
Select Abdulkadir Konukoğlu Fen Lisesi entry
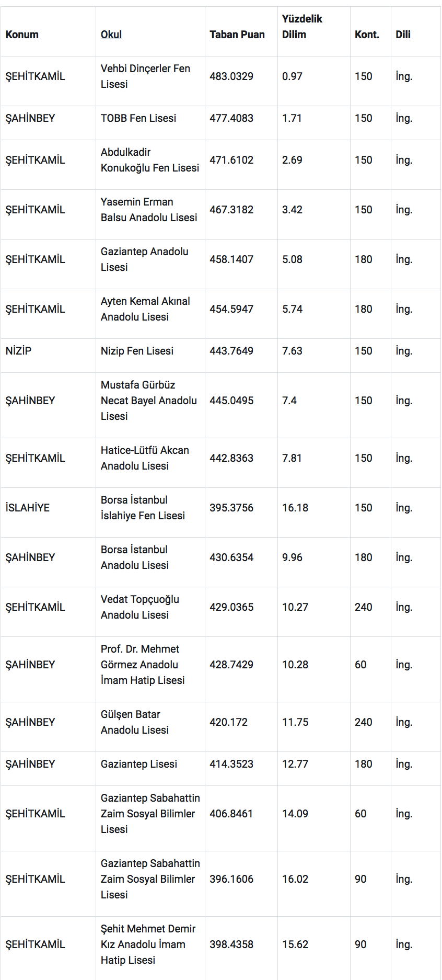coord(150,160)
